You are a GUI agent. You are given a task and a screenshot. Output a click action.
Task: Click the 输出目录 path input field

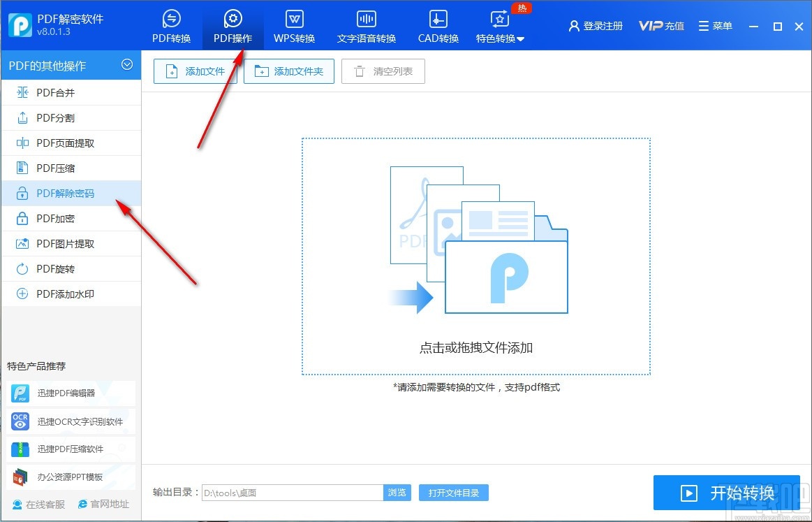[x=293, y=492]
